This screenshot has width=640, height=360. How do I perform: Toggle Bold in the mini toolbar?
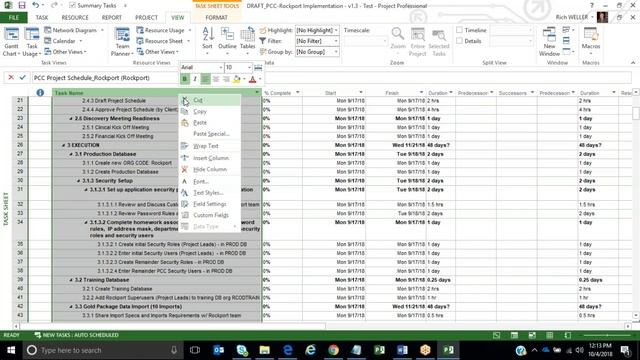coord(185,79)
